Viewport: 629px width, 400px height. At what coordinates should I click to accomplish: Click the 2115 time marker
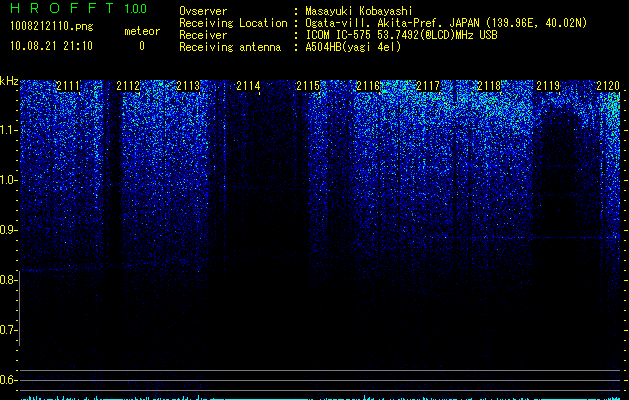point(308,86)
